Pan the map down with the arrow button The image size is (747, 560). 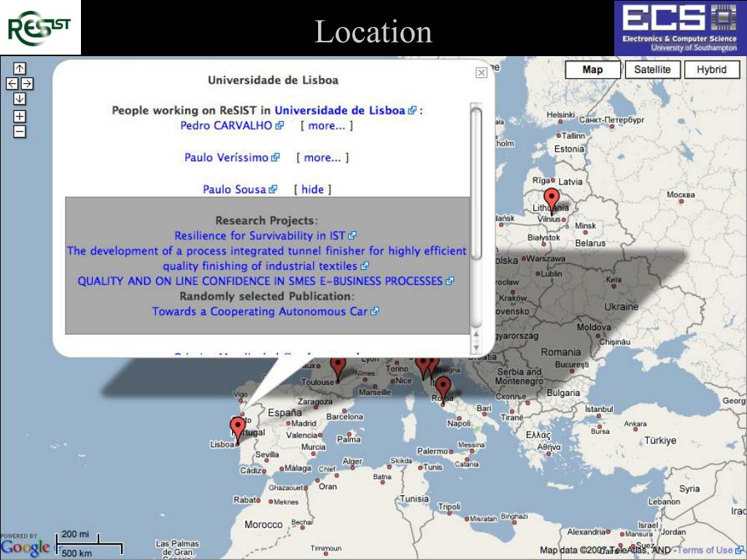[20, 99]
